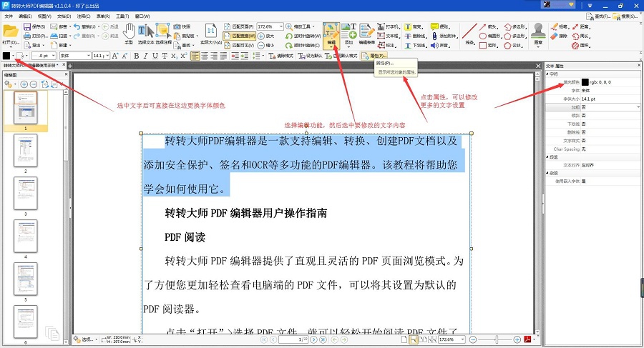
Task: Click the Snapshot (快照) camera icon
Action: [177, 26]
